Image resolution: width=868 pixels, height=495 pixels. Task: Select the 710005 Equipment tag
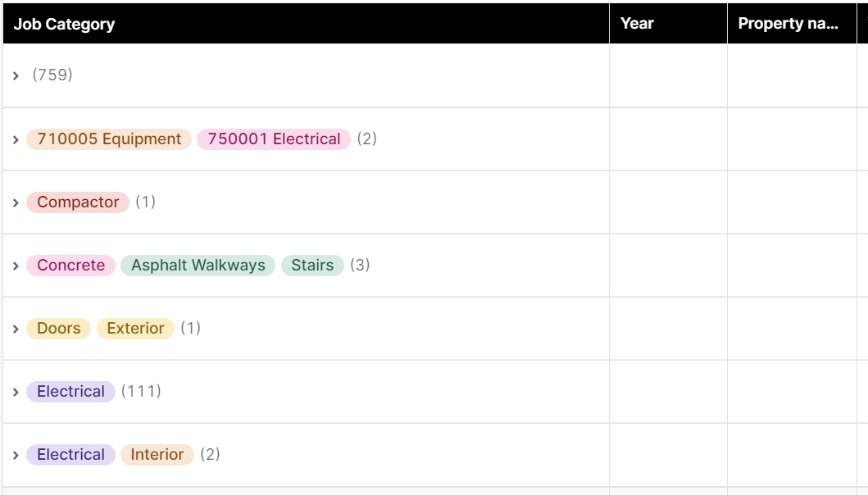(x=109, y=139)
